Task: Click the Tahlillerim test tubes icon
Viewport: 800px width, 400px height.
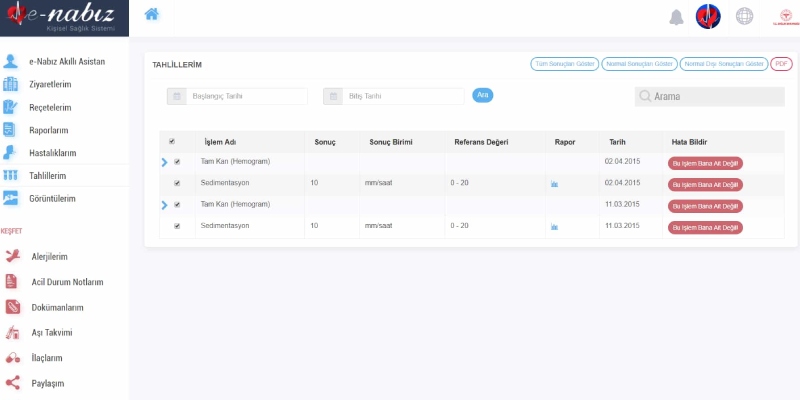Action: coord(10,176)
